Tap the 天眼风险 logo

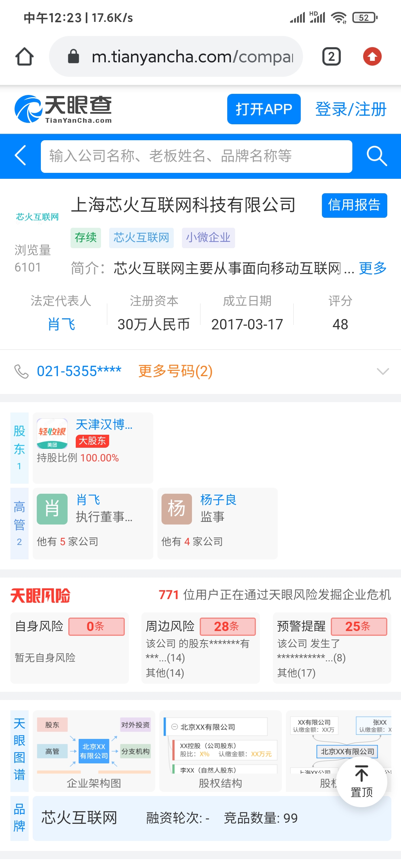(x=40, y=595)
